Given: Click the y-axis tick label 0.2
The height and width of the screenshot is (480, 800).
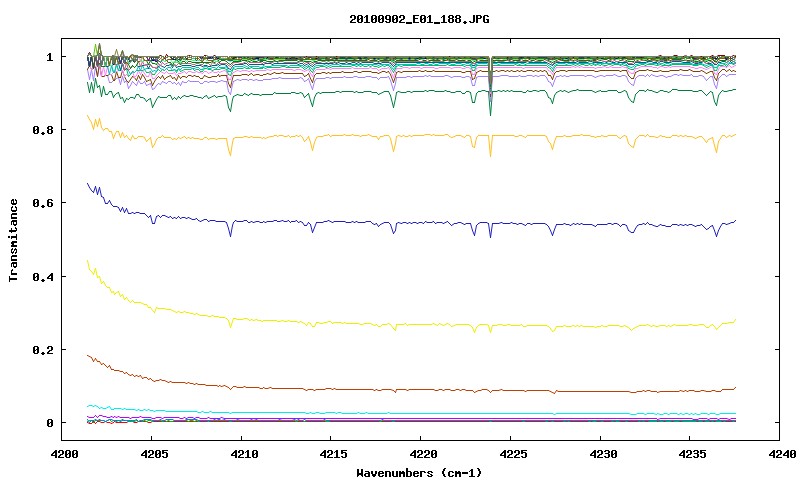Looking at the screenshot, I should coord(42,350).
